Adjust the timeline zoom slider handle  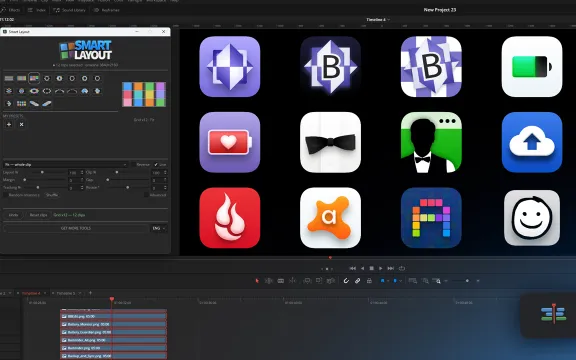coord(467,281)
